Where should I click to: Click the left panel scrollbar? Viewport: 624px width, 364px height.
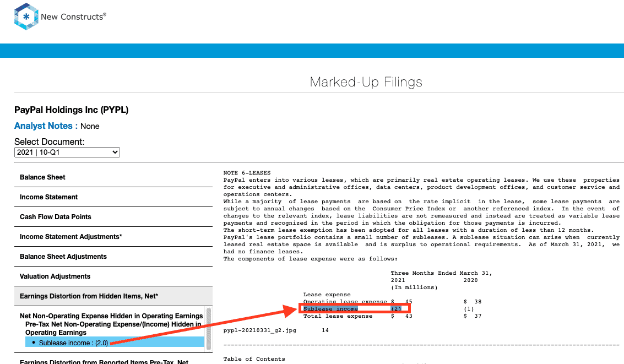[x=209, y=329]
